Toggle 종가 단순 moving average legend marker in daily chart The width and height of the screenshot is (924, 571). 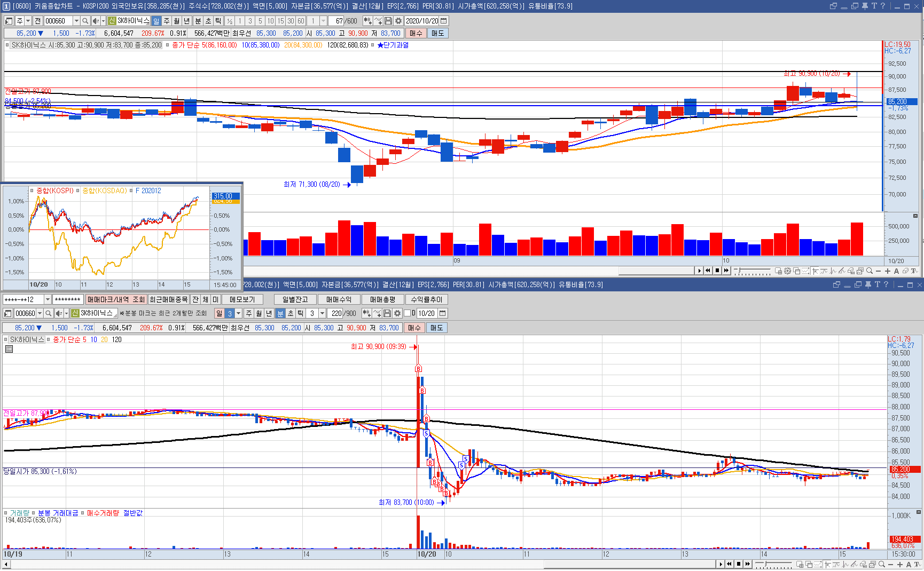(x=168, y=45)
